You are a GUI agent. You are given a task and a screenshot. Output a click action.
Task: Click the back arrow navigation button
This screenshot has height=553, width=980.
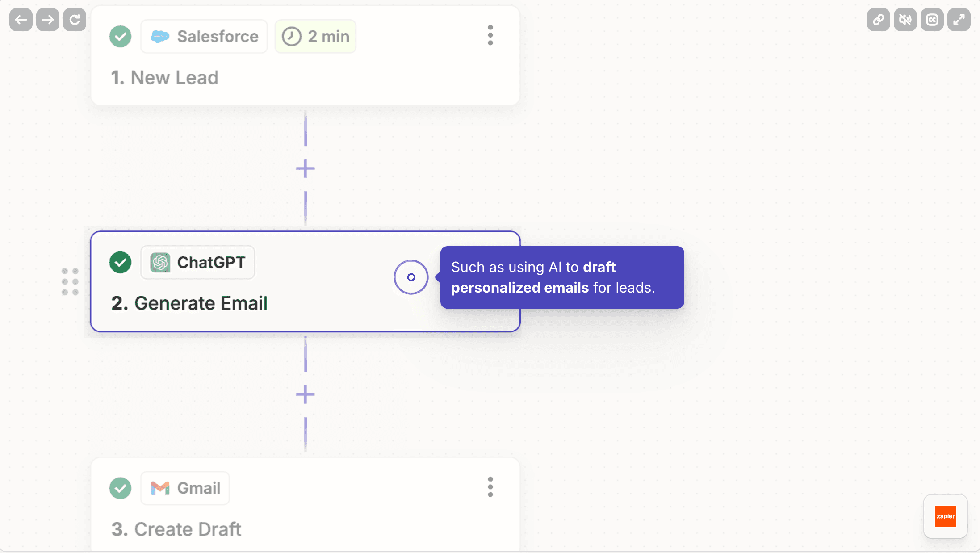(21, 20)
